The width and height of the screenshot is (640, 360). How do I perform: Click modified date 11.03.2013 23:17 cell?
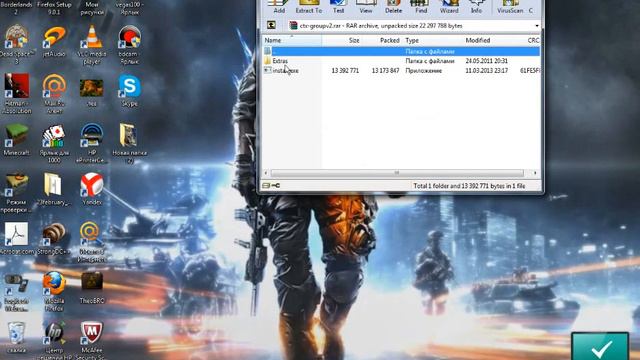click(486, 71)
